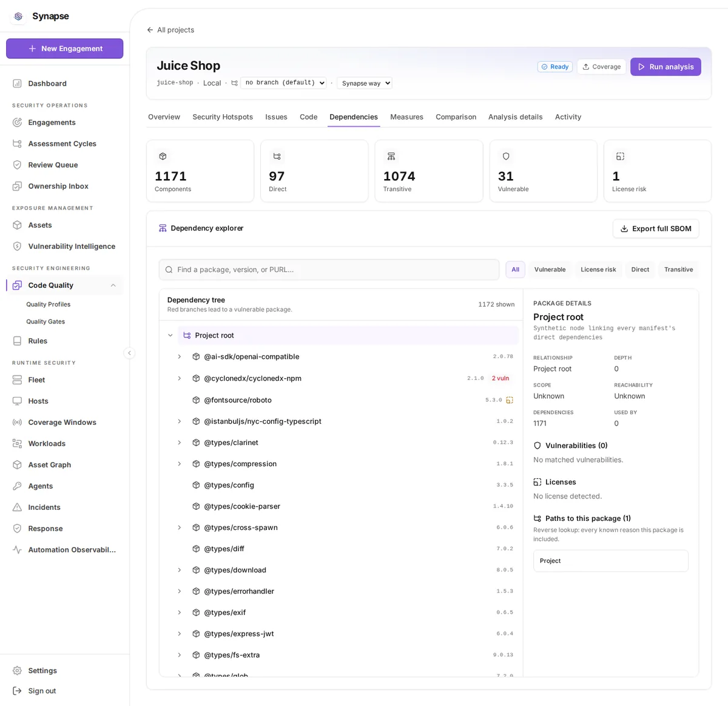Expand the @types/clarinet node

(180, 443)
